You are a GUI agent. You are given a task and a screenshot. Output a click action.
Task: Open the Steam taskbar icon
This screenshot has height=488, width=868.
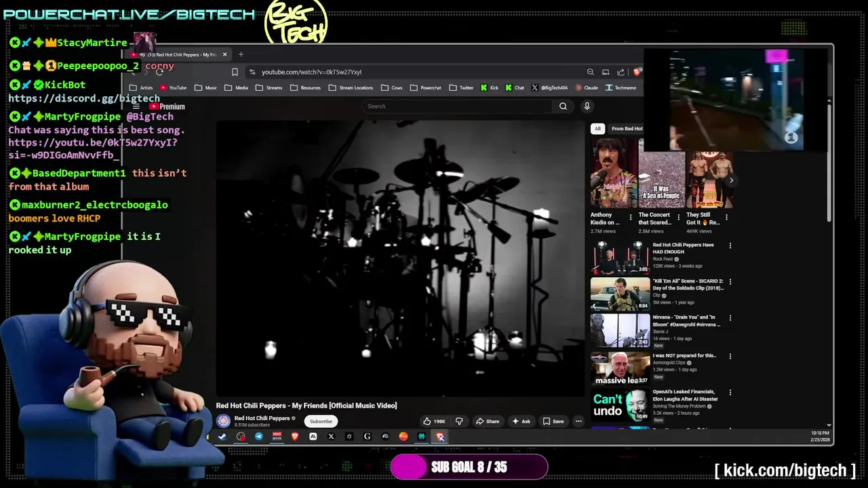click(222, 437)
